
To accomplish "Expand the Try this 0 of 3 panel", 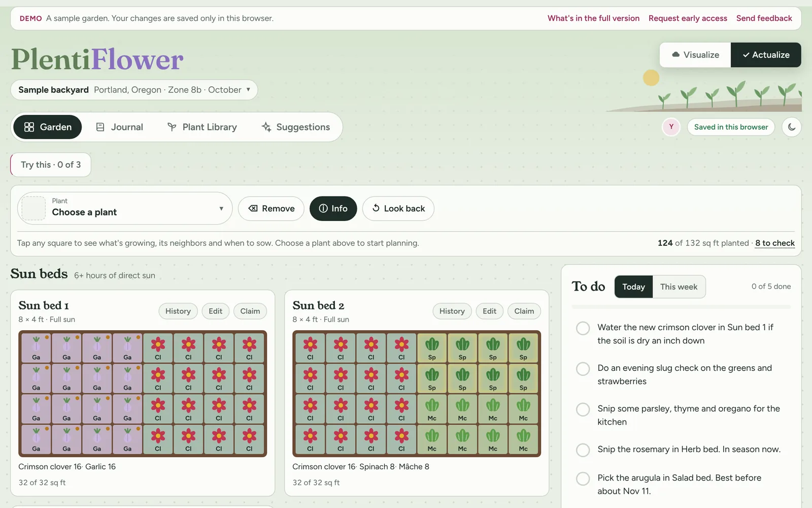I will coord(51,165).
